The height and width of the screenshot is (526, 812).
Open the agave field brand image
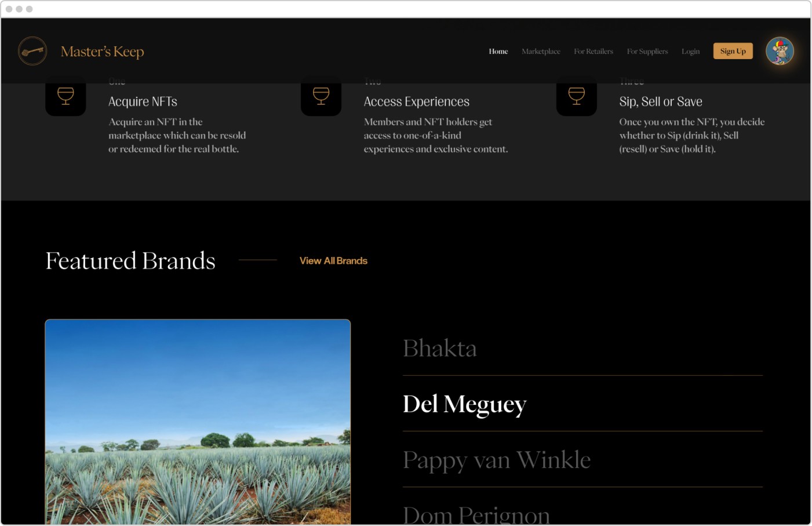(x=198, y=422)
